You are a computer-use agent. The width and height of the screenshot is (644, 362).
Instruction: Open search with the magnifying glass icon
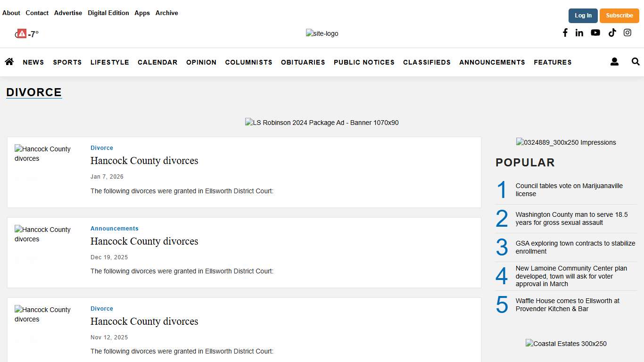(x=636, y=62)
